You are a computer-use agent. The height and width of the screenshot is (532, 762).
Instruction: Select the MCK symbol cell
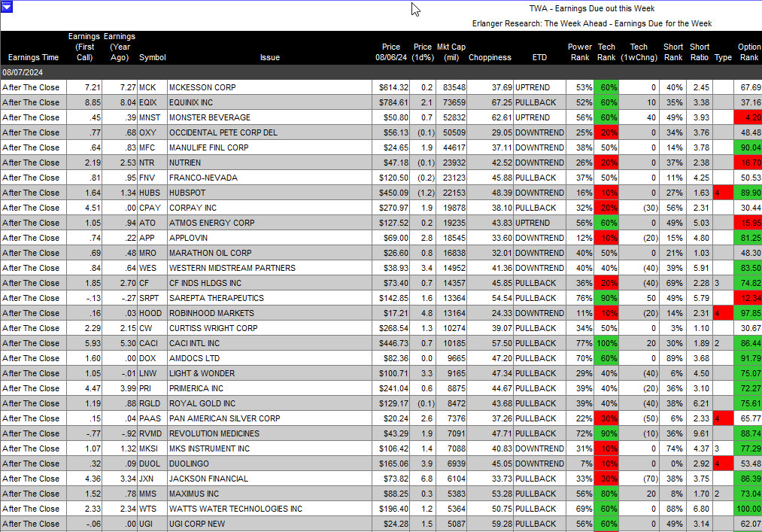point(152,87)
